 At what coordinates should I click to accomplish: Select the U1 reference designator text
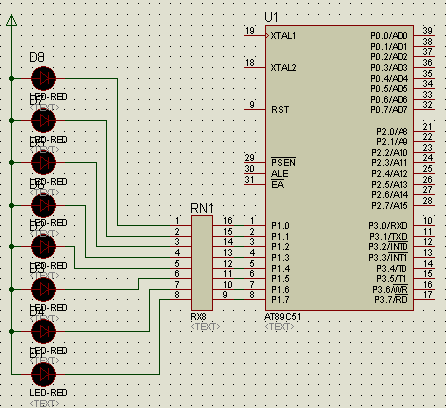pos(271,17)
